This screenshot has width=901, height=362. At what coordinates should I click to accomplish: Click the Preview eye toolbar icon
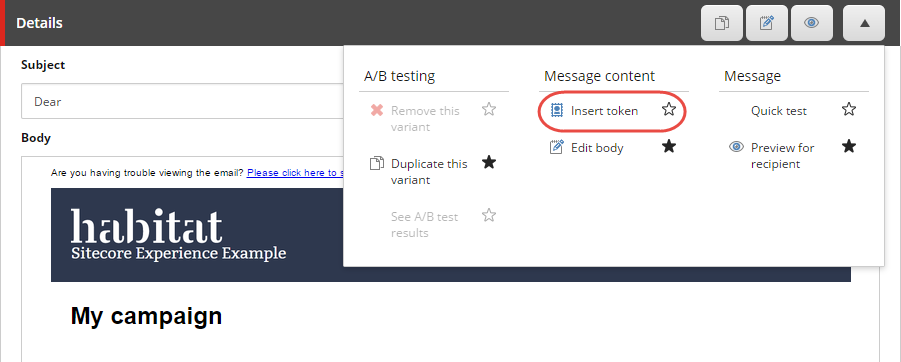pyautogui.click(x=811, y=24)
